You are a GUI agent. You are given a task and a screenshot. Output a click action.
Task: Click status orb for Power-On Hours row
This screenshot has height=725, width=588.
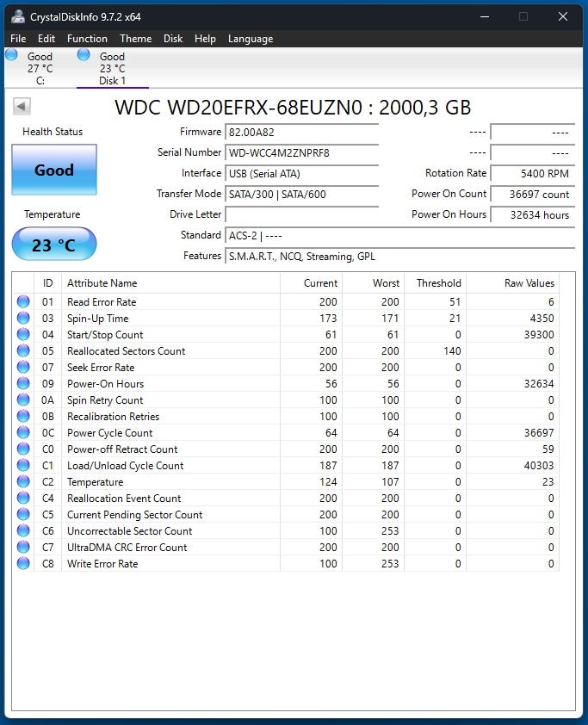tap(23, 383)
